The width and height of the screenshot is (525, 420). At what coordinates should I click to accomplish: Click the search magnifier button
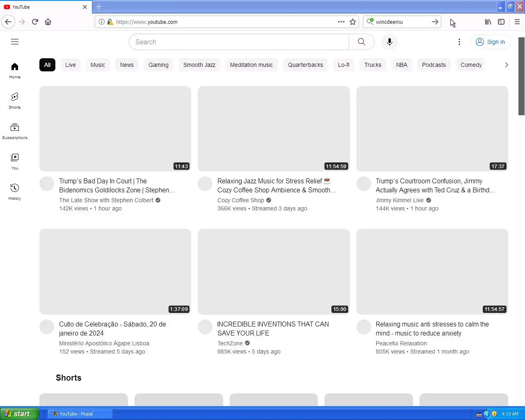coord(361,42)
